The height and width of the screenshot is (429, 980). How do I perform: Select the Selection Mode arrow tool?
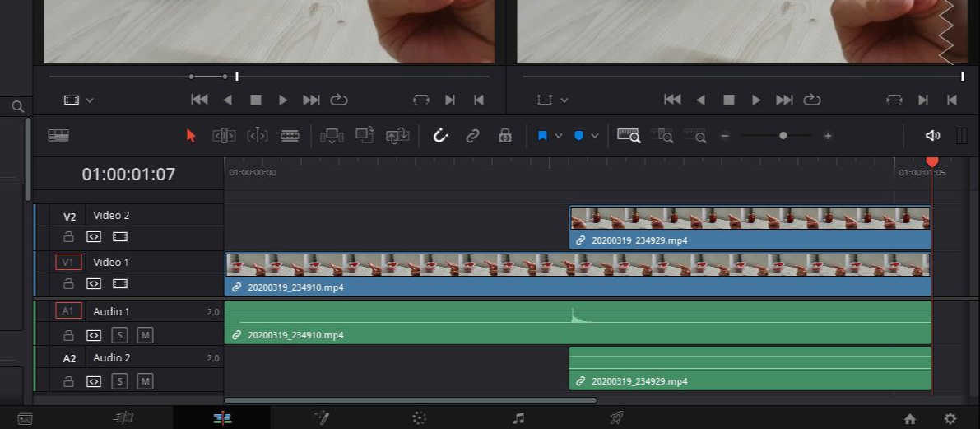pyautogui.click(x=191, y=136)
